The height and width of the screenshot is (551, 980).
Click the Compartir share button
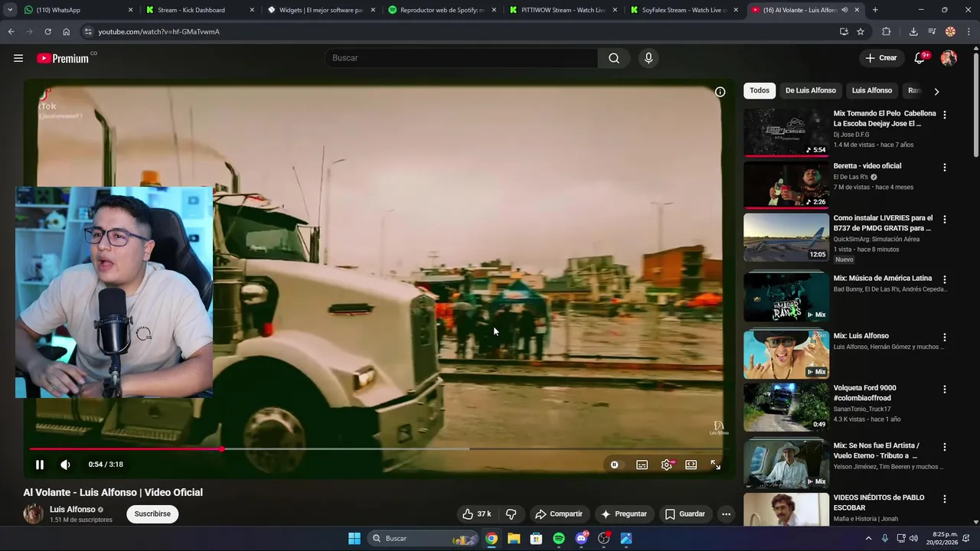click(x=559, y=514)
